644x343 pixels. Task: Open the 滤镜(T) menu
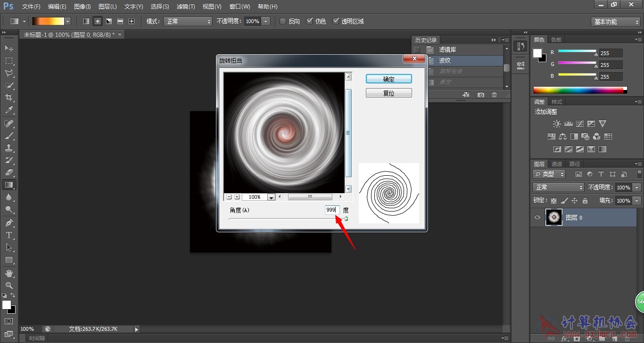pyautogui.click(x=185, y=7)
